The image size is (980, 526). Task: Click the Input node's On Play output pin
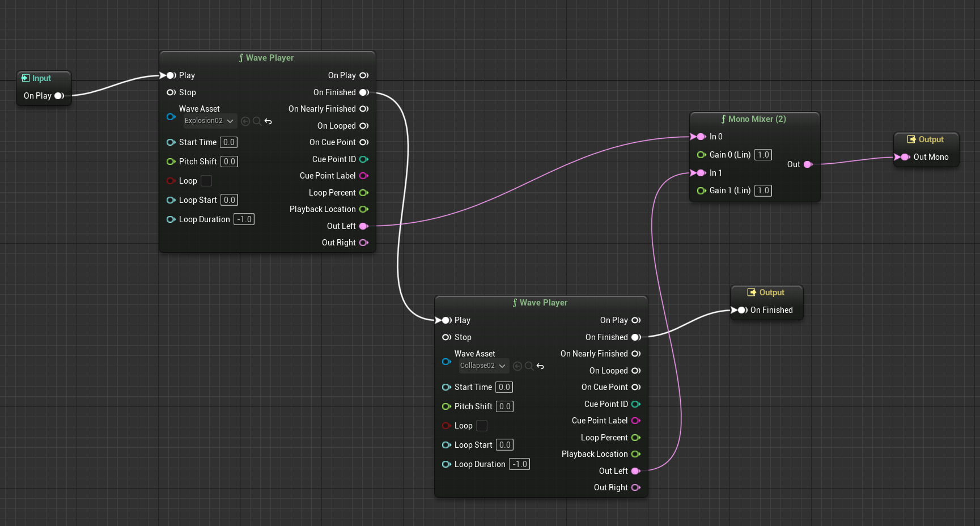(58, 96)
